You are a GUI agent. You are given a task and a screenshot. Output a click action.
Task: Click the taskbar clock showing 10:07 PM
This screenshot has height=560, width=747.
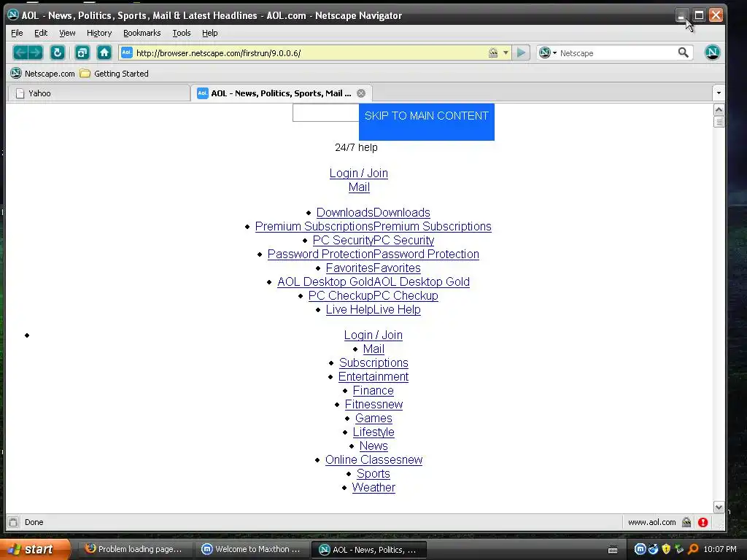coord(720,549)
